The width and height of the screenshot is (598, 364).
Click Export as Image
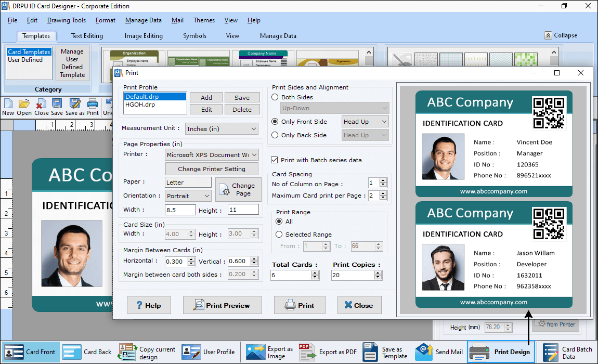pyautogui.click(x=270, y=352)
